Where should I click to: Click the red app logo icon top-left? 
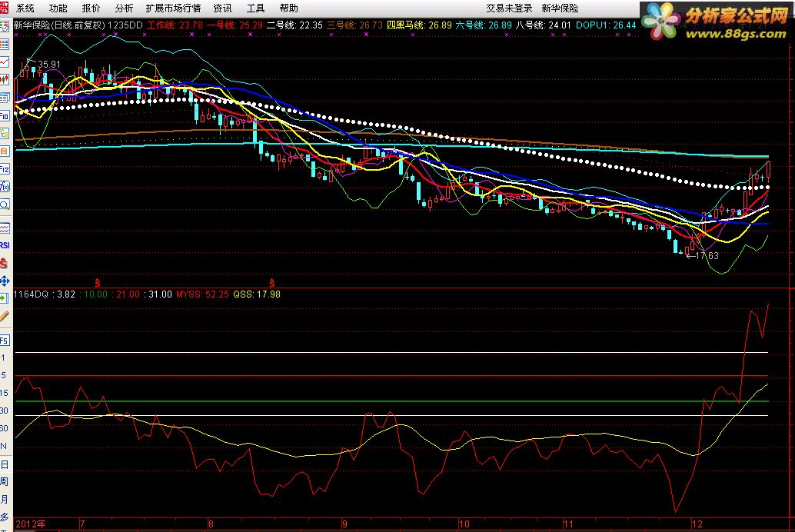(4, 7)
